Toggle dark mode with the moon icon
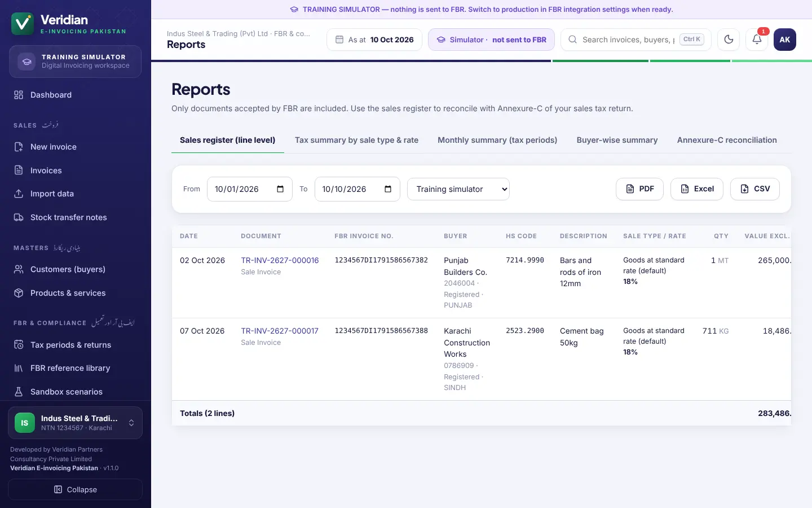 click(x=729, y=40)
